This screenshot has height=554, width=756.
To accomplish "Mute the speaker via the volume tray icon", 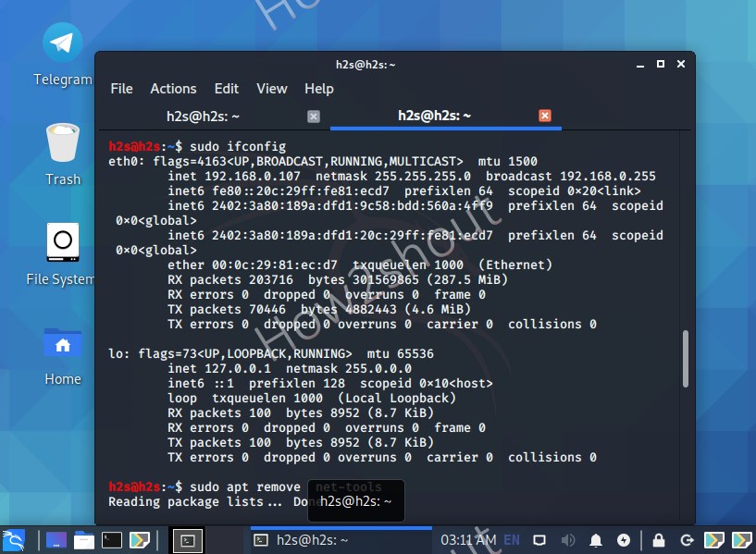I will pos(567,539).
